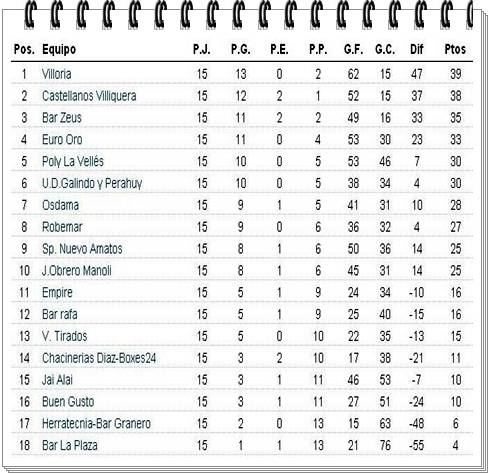Click the Robemar team name
This screenshot has height=475, width=490.
click(62, 227)
